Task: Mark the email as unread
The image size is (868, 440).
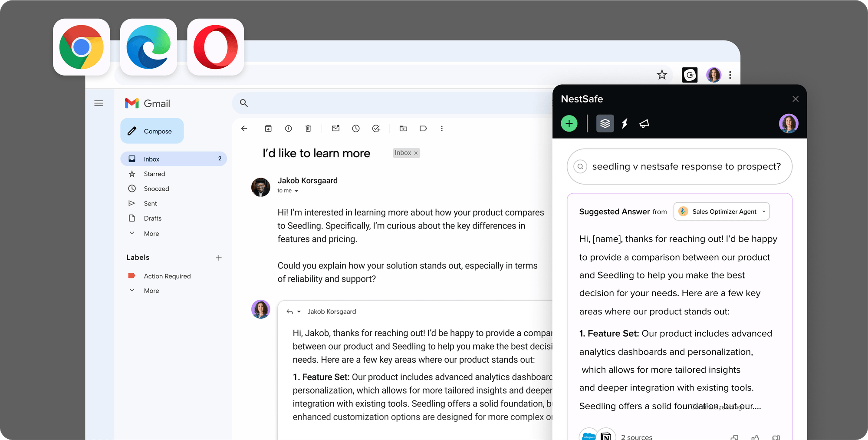Action: (x=335, y=128)
